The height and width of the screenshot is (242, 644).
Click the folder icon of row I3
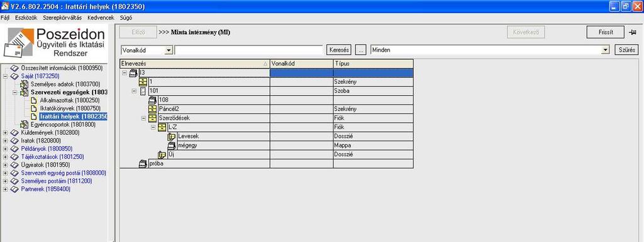click(x=133, y=73)
